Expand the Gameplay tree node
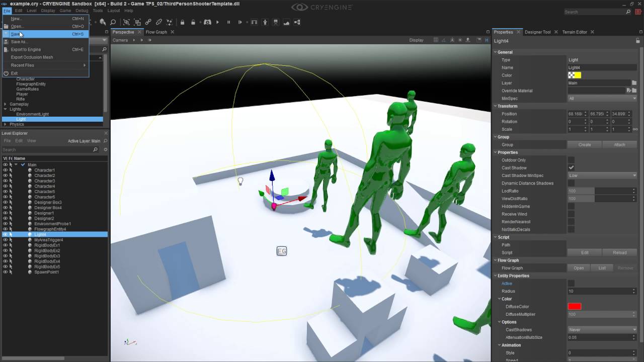This screenshot has height=362, width=644. (x=6, y=104)
